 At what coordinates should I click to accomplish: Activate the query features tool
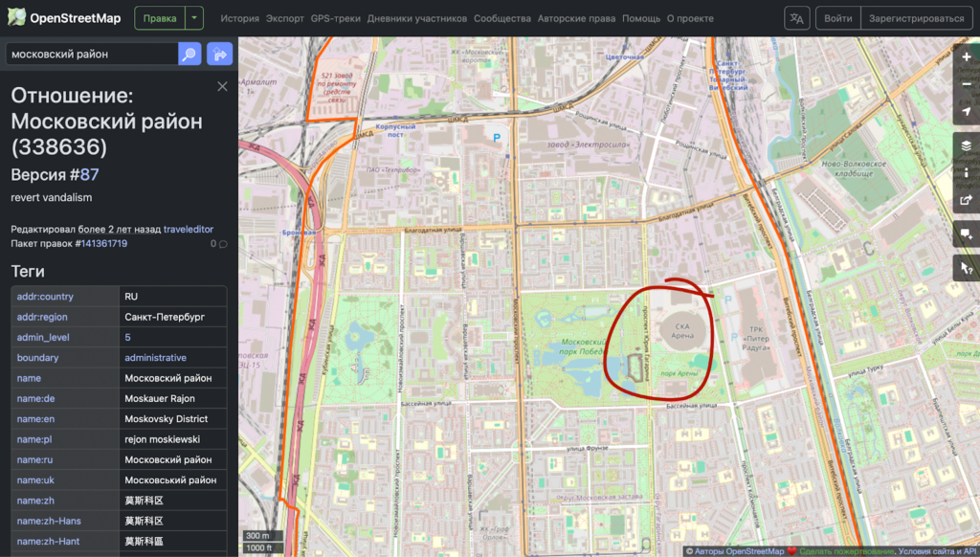click(x=967, y=269)
